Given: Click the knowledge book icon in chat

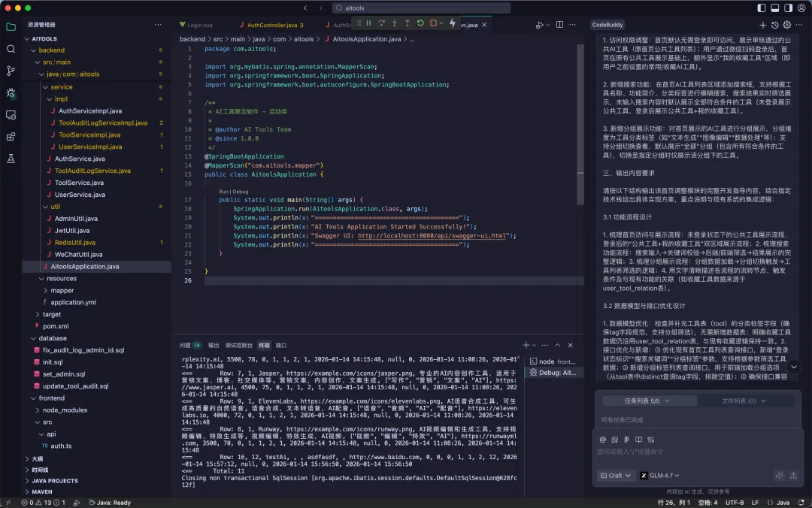Looking at the screenshot, I should 638,440.
